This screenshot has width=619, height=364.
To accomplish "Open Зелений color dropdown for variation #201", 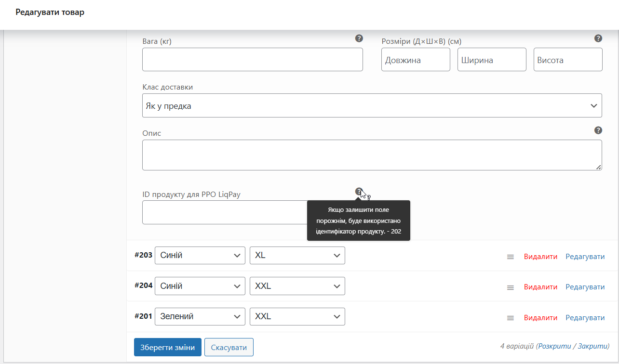I will (200, 316).
